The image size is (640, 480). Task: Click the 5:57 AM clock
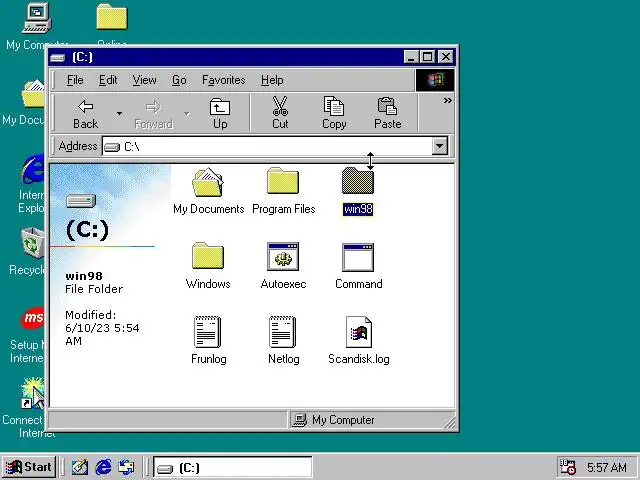click(607, 467)
